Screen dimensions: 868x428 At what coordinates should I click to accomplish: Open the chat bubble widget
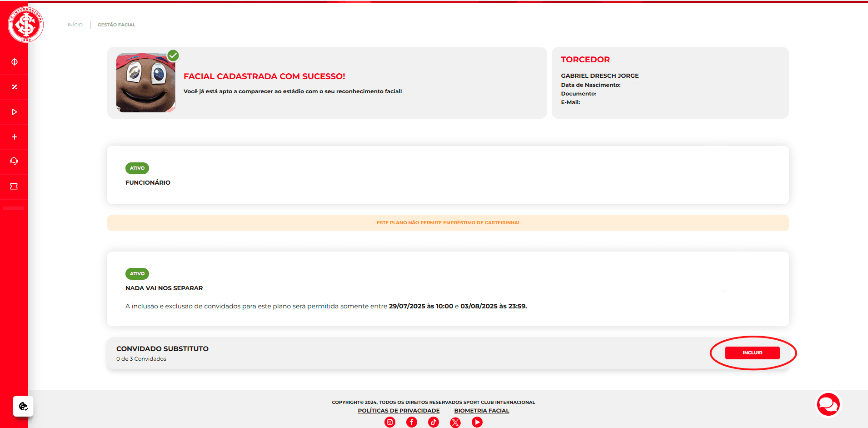pyautogui.click(x=828, y=404)
